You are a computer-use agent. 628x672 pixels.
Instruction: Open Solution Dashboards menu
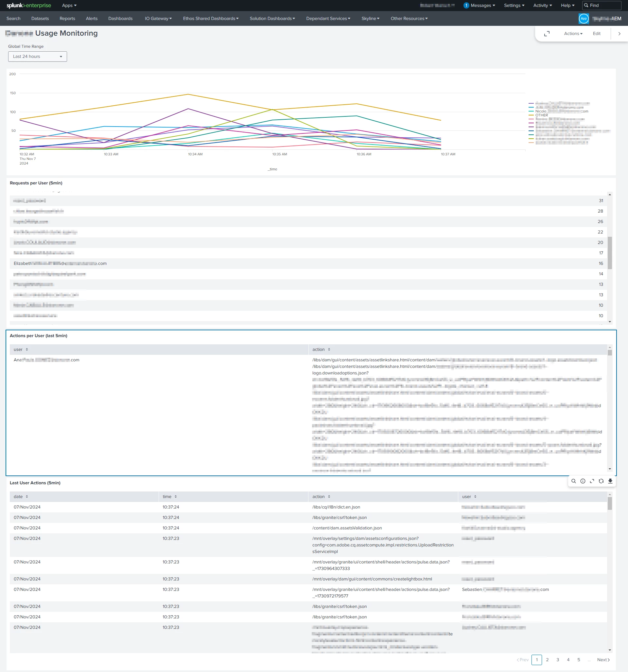[272, 19]
